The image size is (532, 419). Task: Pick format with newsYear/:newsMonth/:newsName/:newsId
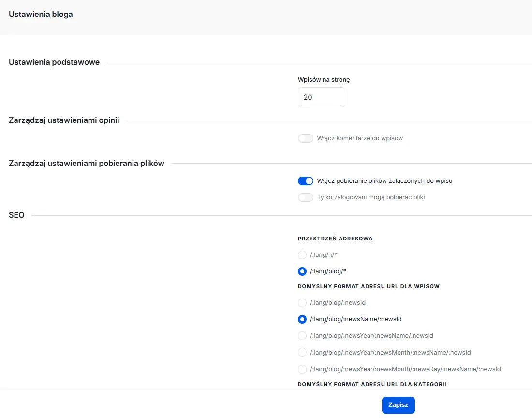tap(302, 352)
